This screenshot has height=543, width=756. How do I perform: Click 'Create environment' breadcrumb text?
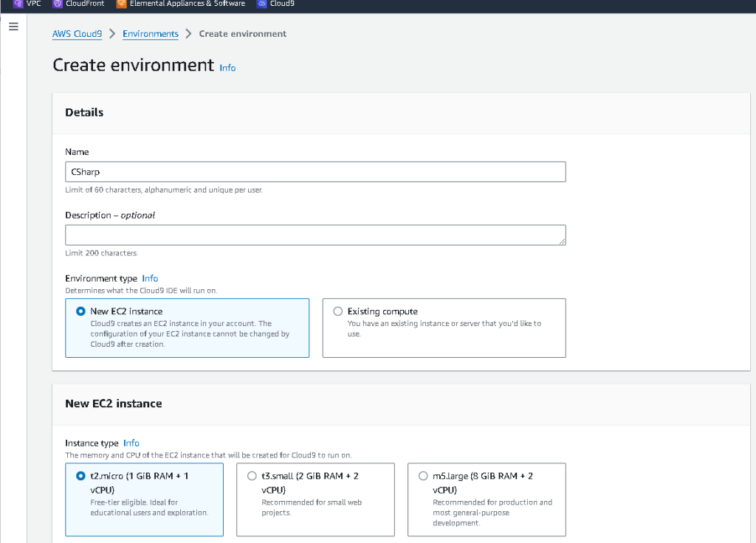(x=242, y=34)
